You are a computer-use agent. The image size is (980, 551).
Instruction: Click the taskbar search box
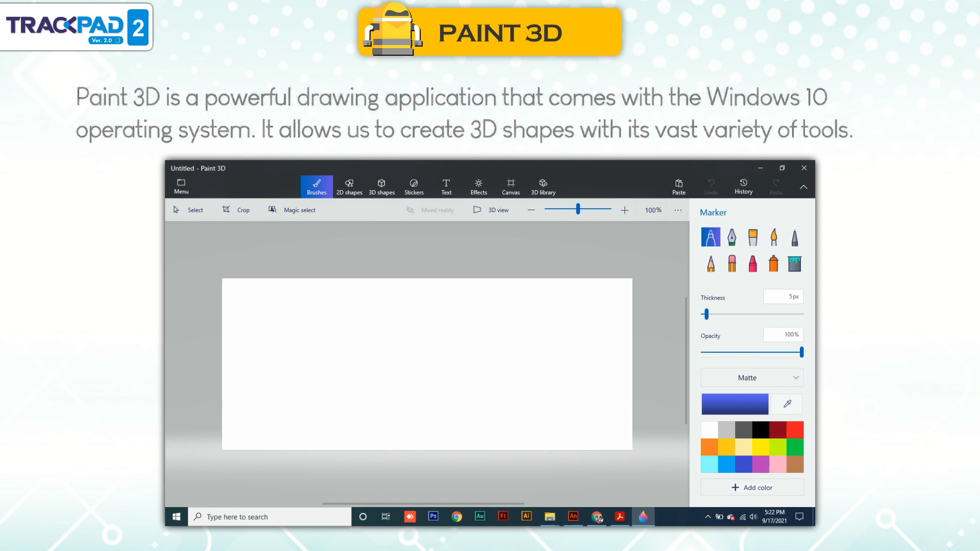[269, 517]
